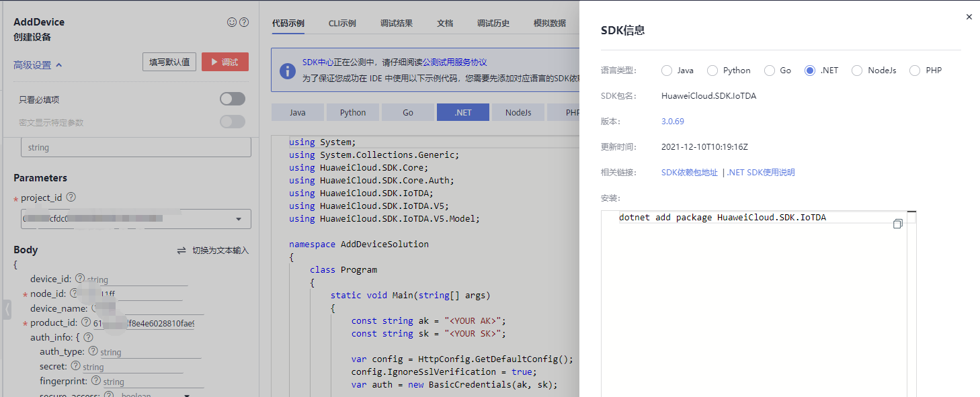
Task: Collapse the 高级设置 section
Action: coord(38,65)
